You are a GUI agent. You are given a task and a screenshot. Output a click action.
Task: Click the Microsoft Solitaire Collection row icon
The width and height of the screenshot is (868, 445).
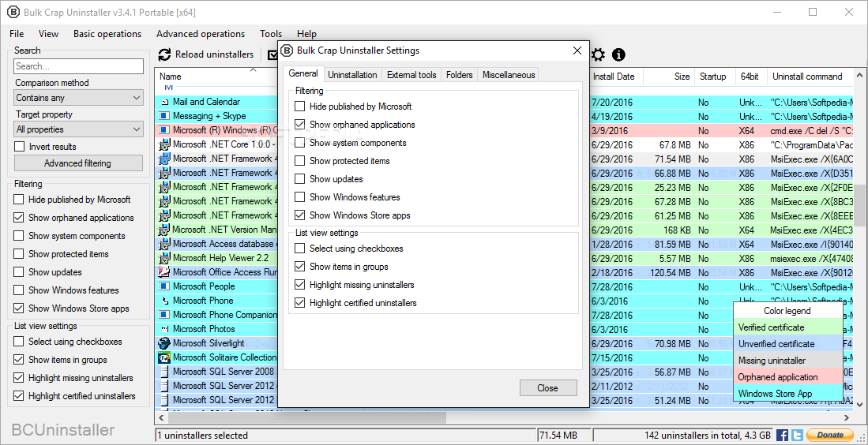(x=163, y=357)
